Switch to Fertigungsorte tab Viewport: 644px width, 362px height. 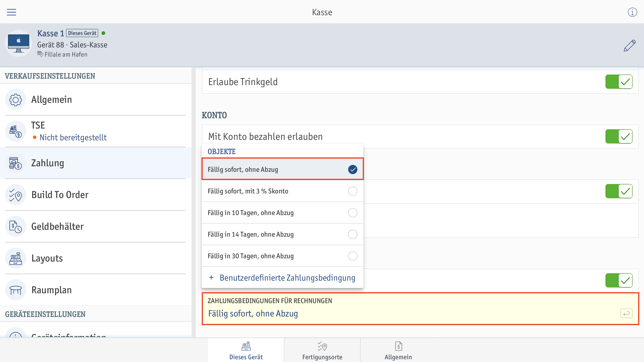tap(322, 350)
